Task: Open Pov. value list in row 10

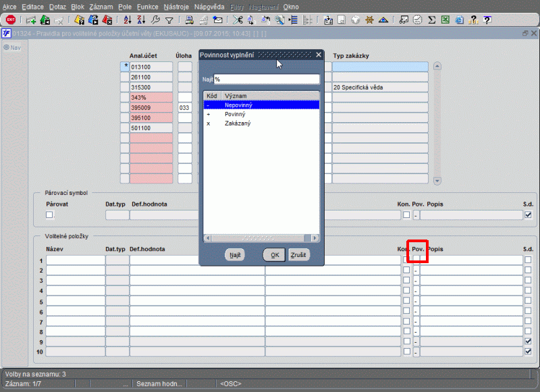Action: [416, 352]
